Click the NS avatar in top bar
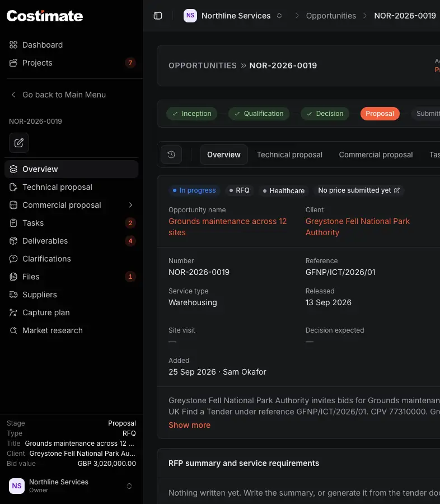440x504 pixels. click(190, 16)
